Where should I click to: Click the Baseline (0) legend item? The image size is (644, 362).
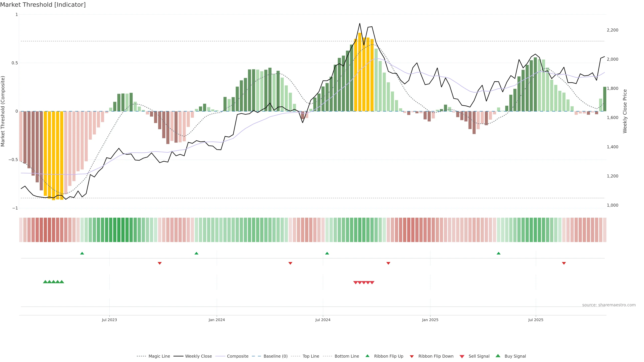pyautogui.click(x=275, y=356)
